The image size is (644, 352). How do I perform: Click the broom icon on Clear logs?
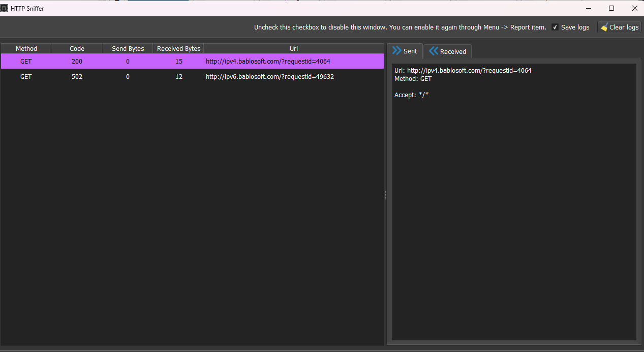pyautogui.click(x=605, y=27)
